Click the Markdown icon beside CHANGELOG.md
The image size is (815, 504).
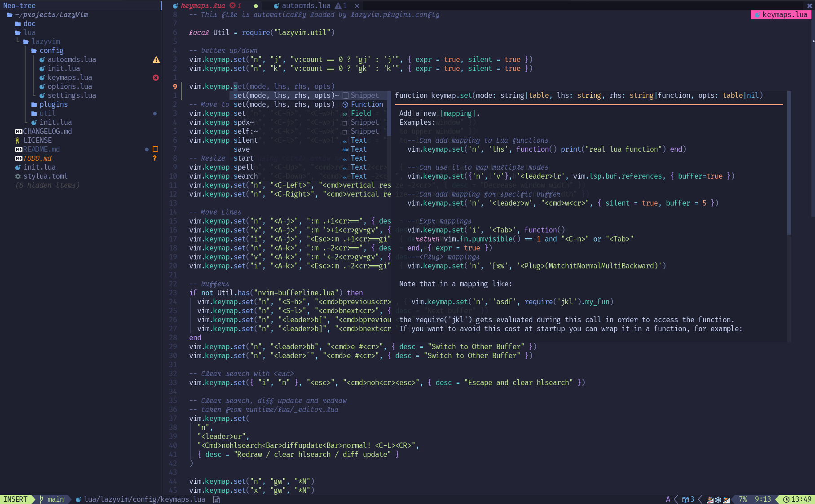(18, 131)
